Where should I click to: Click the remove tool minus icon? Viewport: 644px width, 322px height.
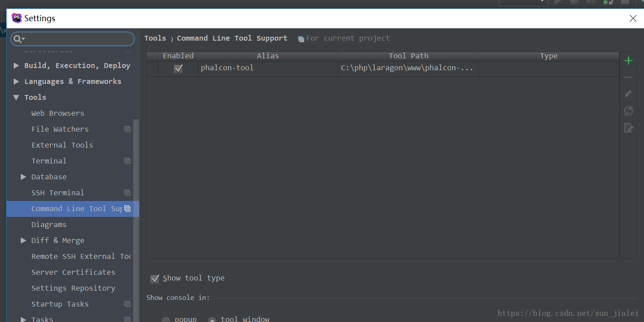[x=628, y=77]
